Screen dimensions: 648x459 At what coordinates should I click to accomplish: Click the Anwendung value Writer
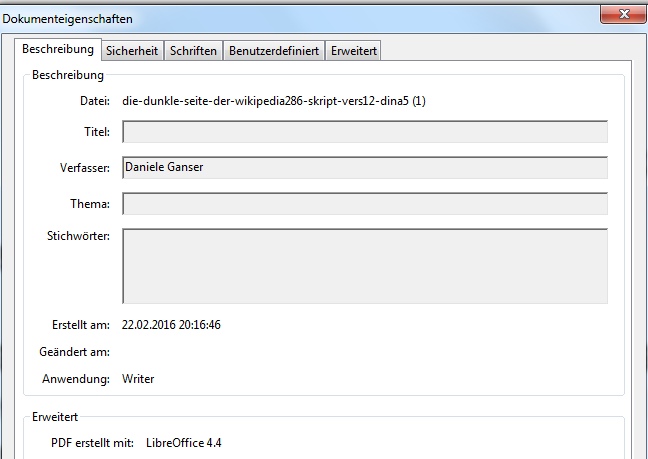[x=138, y=379]
